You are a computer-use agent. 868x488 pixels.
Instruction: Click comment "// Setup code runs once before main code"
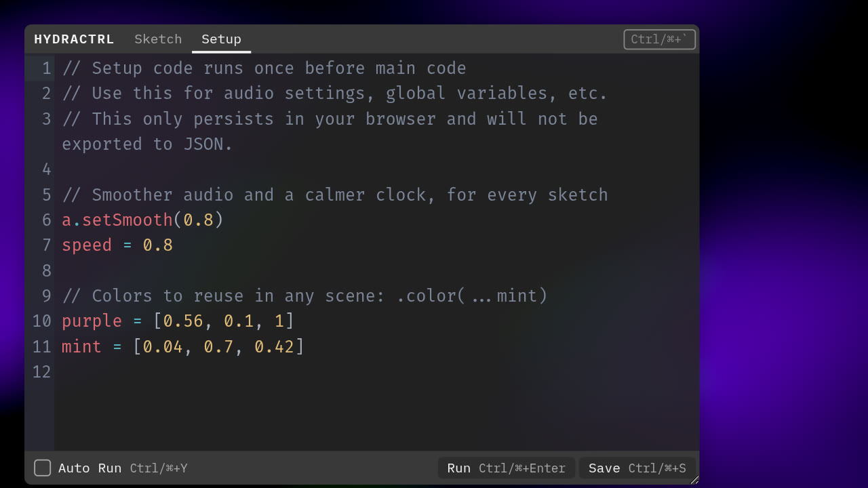point(264,68)
